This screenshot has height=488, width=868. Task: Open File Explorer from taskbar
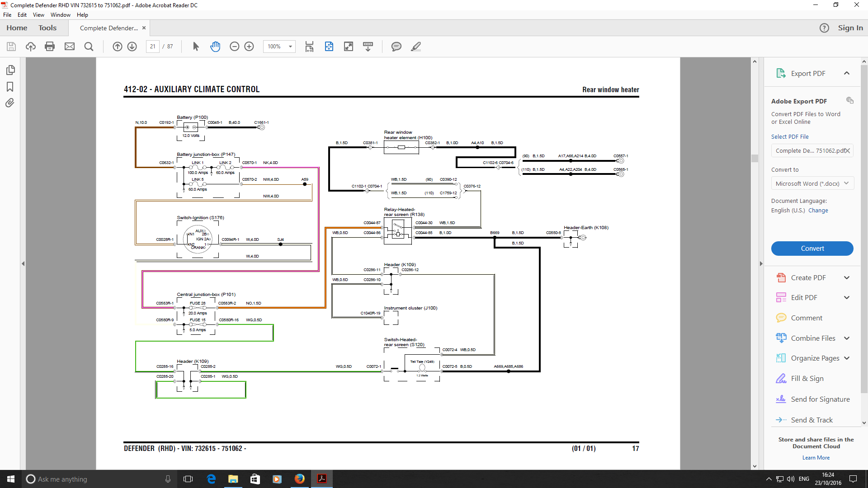(233, 479)
